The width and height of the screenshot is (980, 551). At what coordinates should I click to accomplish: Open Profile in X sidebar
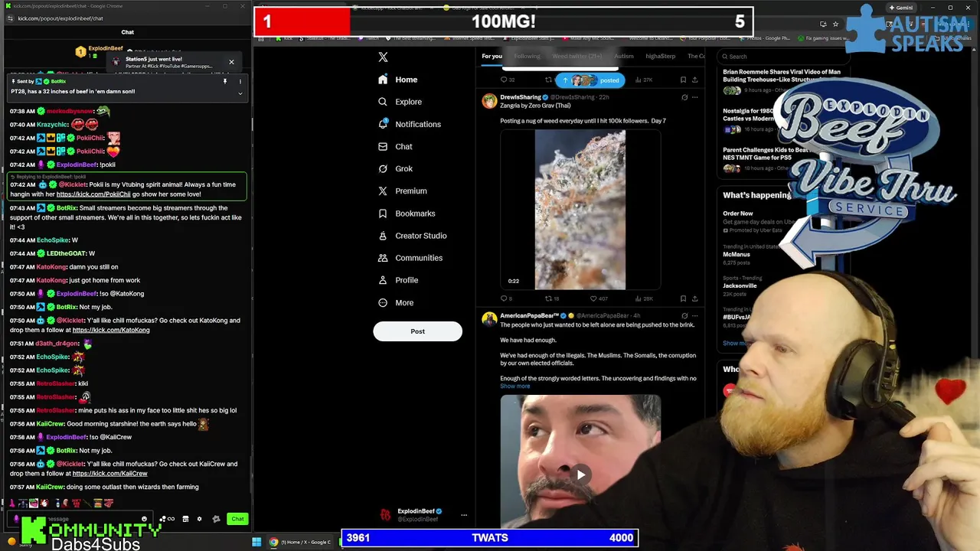(x=398, y=280)
